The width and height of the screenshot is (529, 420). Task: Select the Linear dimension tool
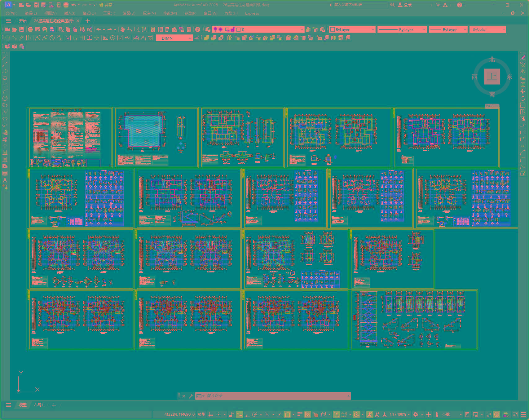coord(7,38)
